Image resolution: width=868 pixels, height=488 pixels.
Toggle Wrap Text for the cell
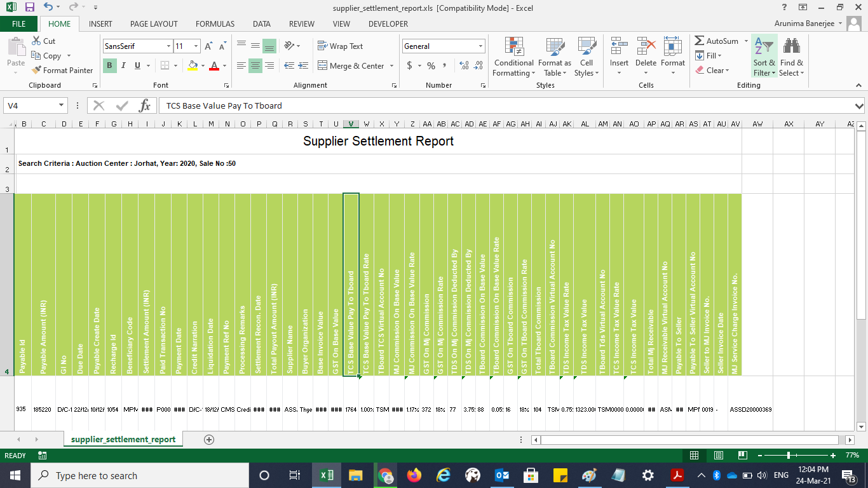tap(340, 46)
